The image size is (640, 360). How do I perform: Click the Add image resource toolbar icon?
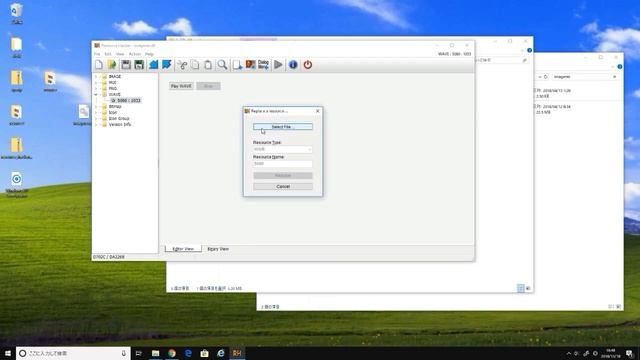coord(250,64)
